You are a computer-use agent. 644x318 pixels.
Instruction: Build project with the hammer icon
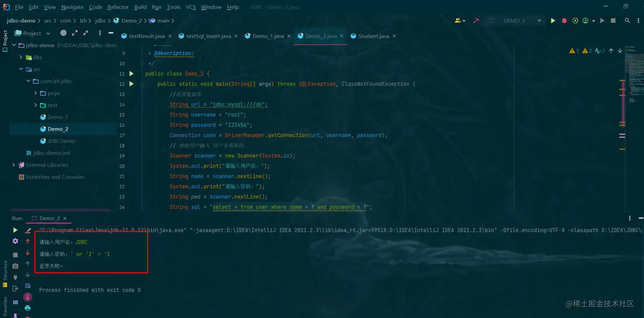[476, 20]
